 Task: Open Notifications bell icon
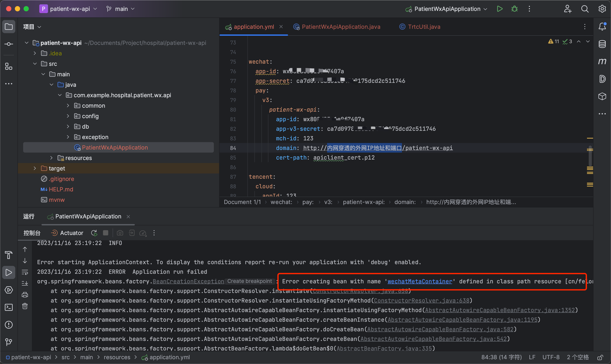602,27
